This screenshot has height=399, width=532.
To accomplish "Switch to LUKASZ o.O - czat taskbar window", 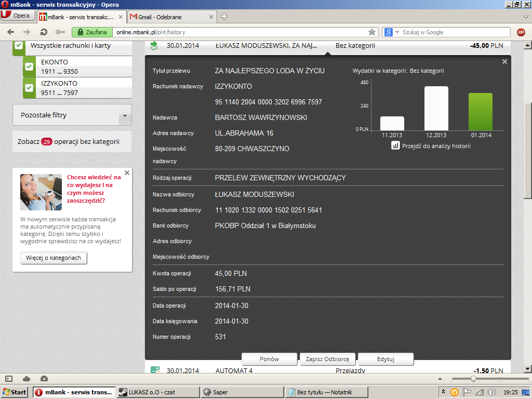I will 158,392.
